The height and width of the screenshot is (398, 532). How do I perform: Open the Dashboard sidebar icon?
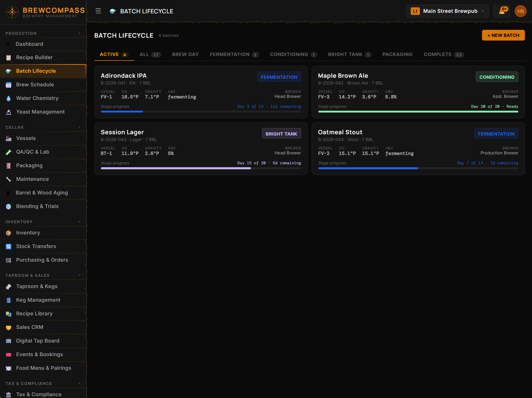click(x=8, y=44)
